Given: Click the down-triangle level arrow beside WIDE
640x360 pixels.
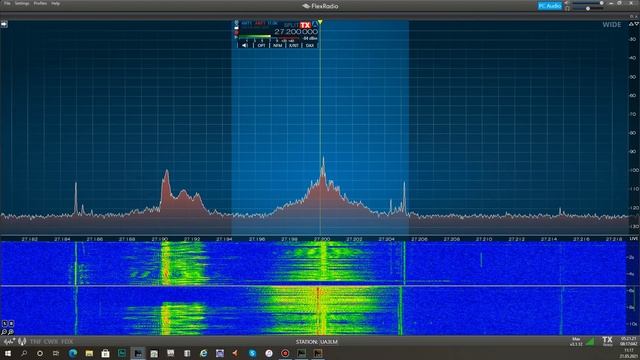Looking at the screenshot, I should tap(636, 24).
